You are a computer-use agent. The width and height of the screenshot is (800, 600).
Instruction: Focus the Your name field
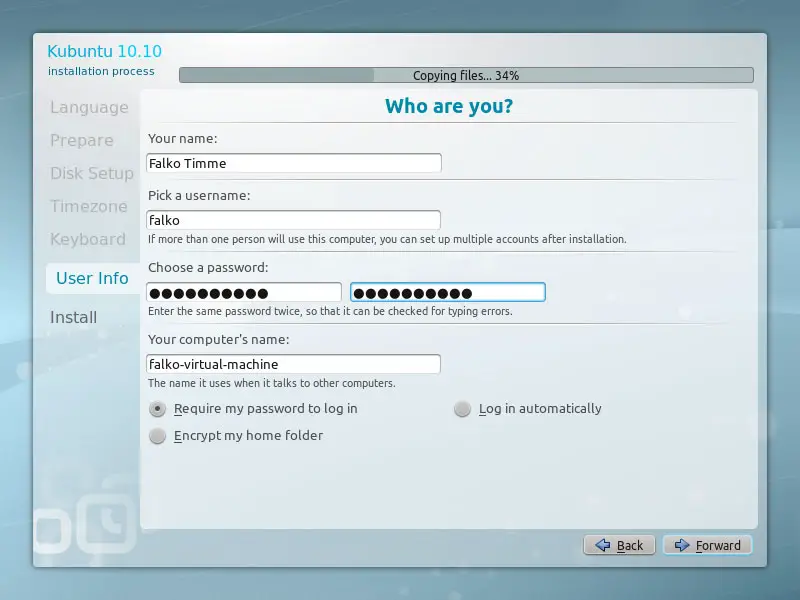(x=294, y=163)
